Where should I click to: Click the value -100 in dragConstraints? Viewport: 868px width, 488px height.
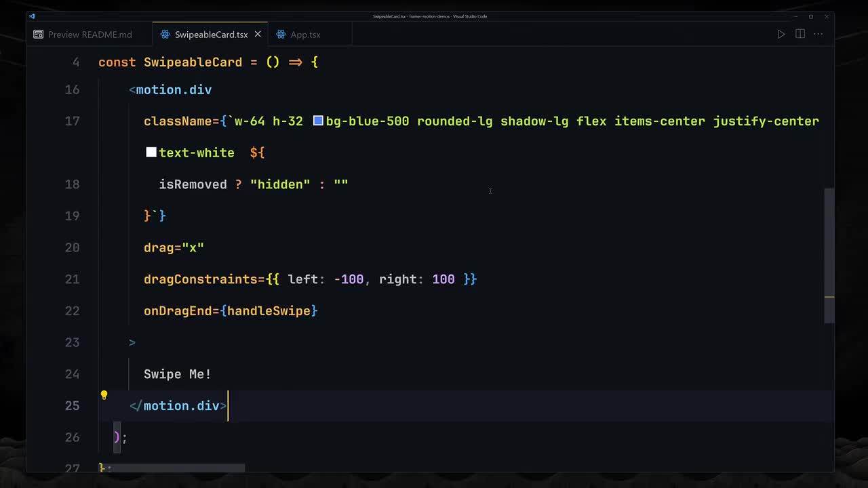349,279
